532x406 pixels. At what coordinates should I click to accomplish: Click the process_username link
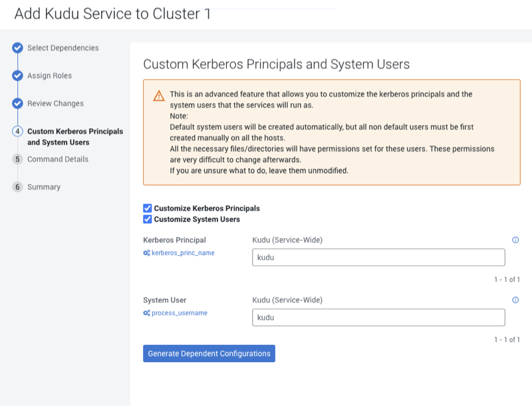(x=180, y=313)
